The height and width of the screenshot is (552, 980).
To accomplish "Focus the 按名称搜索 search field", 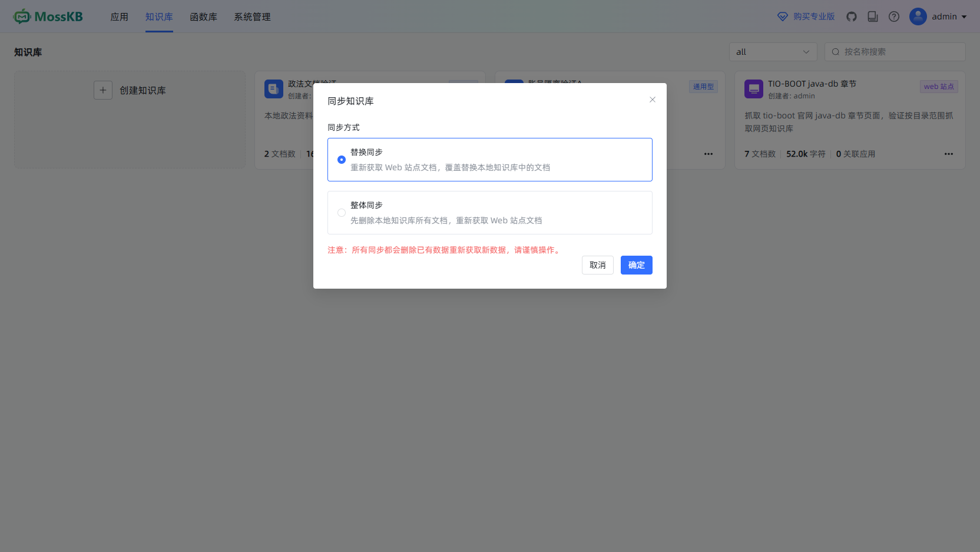I will (x=895, y=52).
